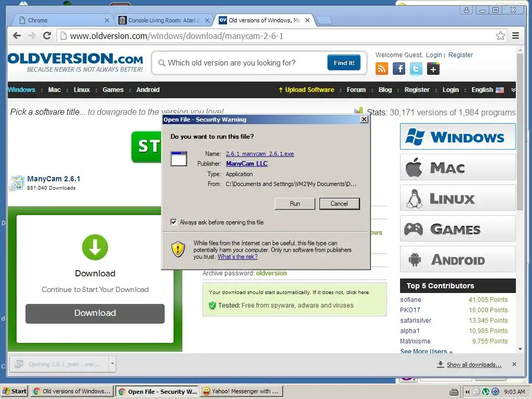The image size is (532, 399).
Task: Go back using the browser back arrow
Action: [x=17, y=36]
